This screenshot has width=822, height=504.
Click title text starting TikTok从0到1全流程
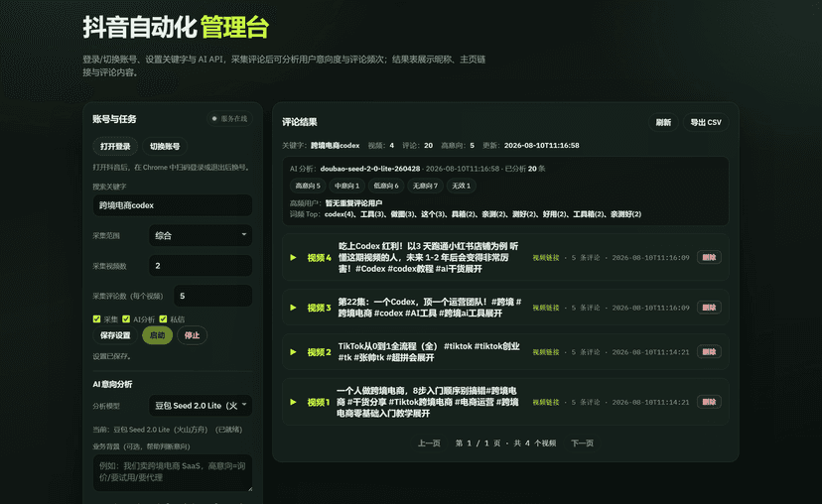click(429, 352)
